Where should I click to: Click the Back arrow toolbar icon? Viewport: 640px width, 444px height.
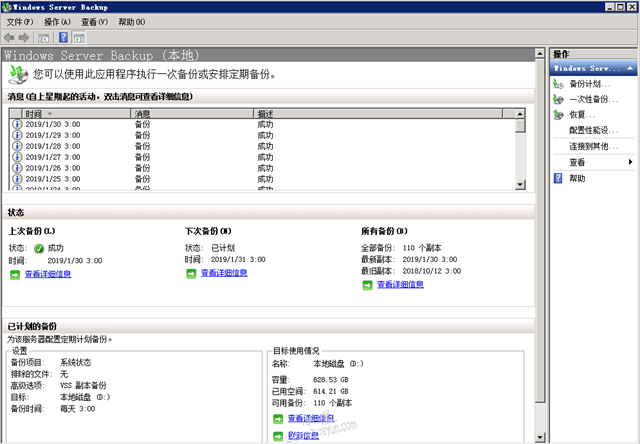(9, 38)
